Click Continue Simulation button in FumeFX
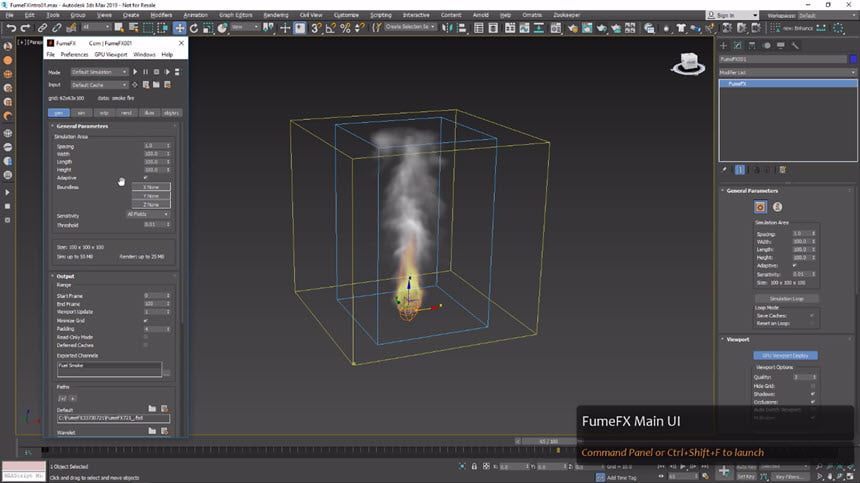Screen dimensions: 860x483 (167, 72)
